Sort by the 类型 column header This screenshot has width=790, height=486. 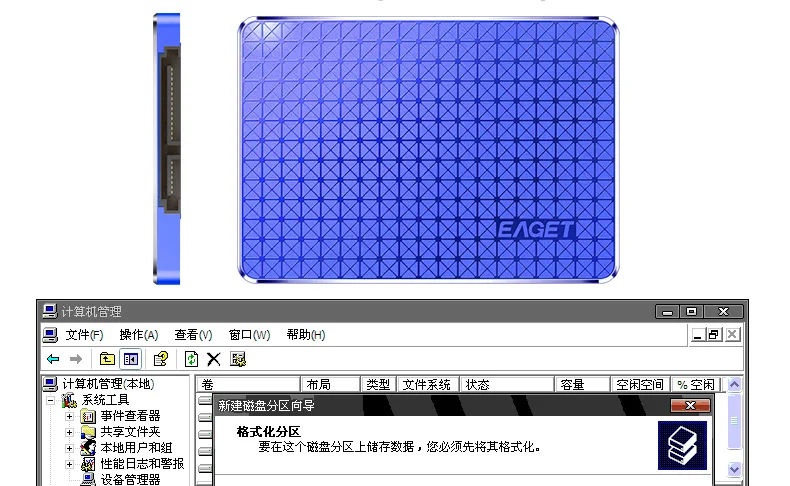coord(378,385)
